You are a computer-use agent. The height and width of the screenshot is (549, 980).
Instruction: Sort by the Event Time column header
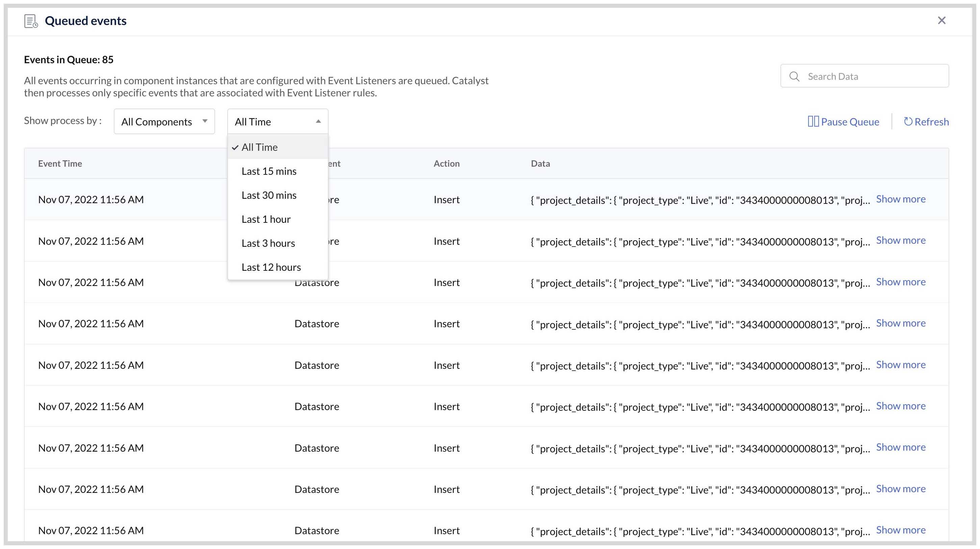[x=60, y=163]
